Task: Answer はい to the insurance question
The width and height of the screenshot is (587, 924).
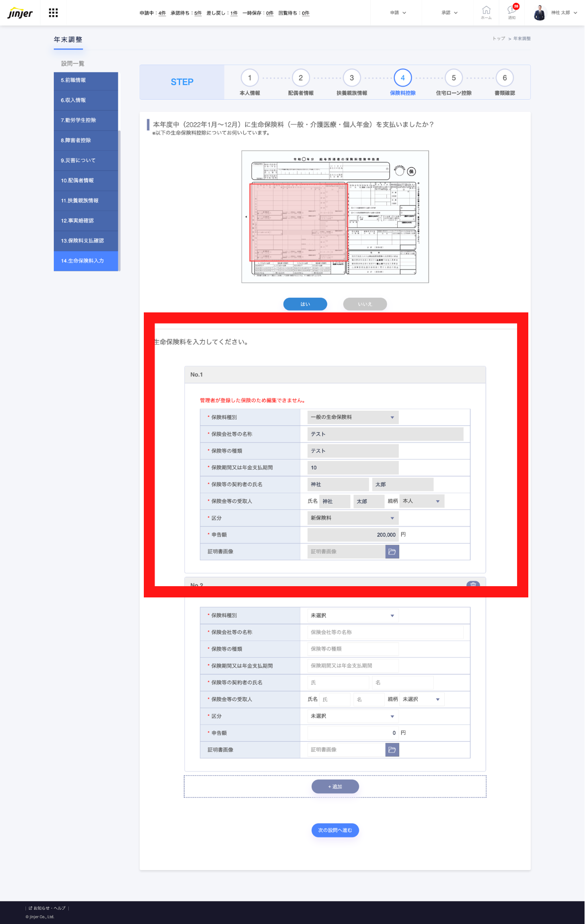Action: pos(305,304)
